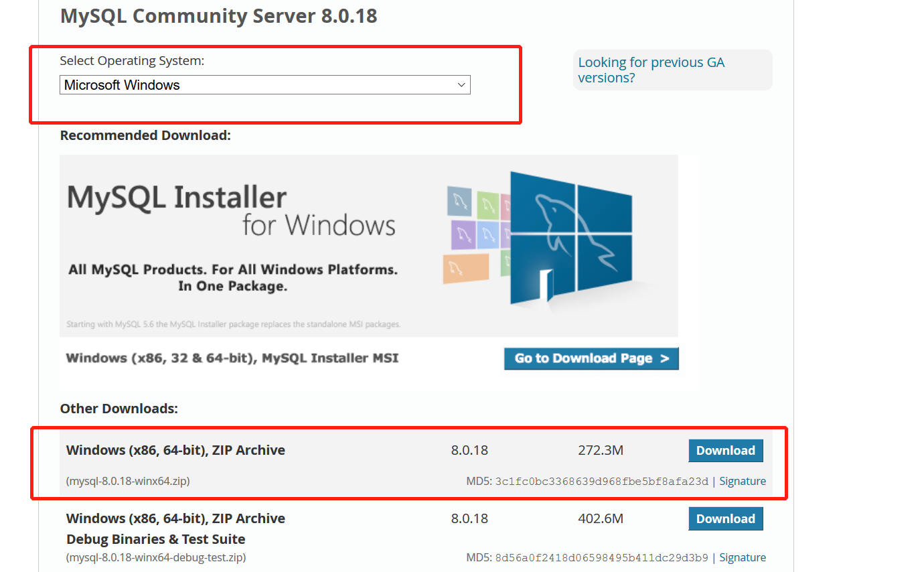Open the Select Operating System dropdown
This screenshot has height=572, width=924.
[265, 85]
